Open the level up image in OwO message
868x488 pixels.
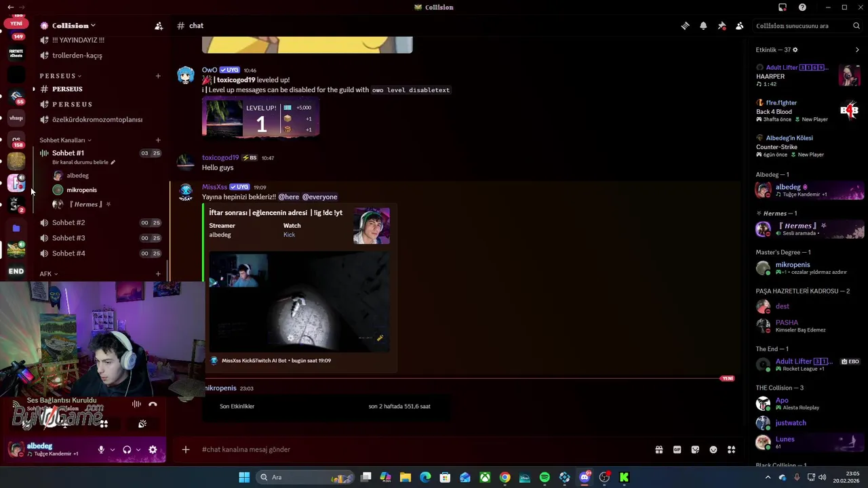[260, 119]
